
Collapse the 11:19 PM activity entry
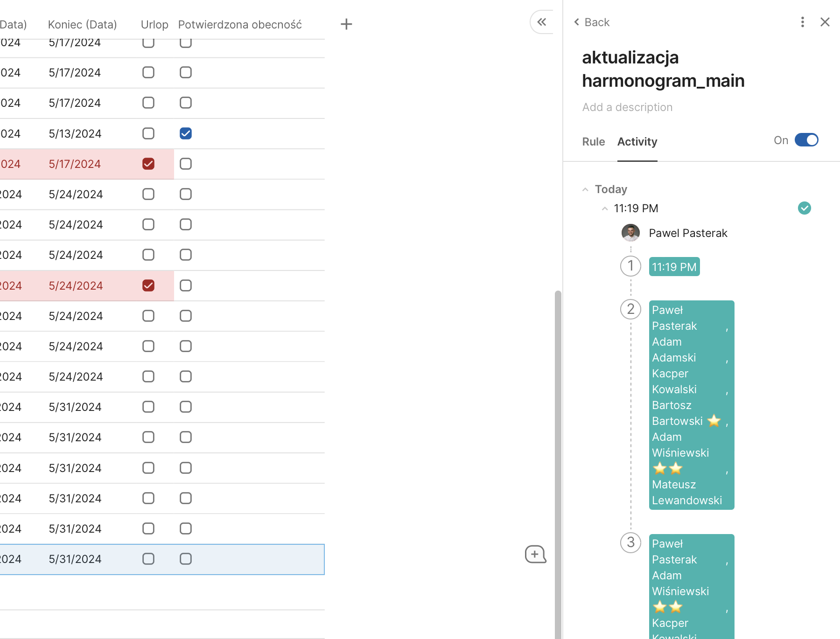[605, 208]
